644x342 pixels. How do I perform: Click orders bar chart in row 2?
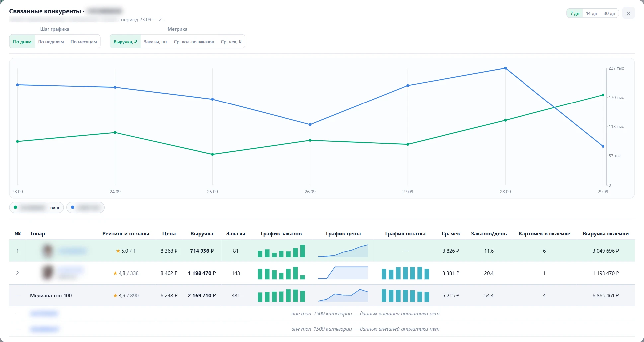281,273
